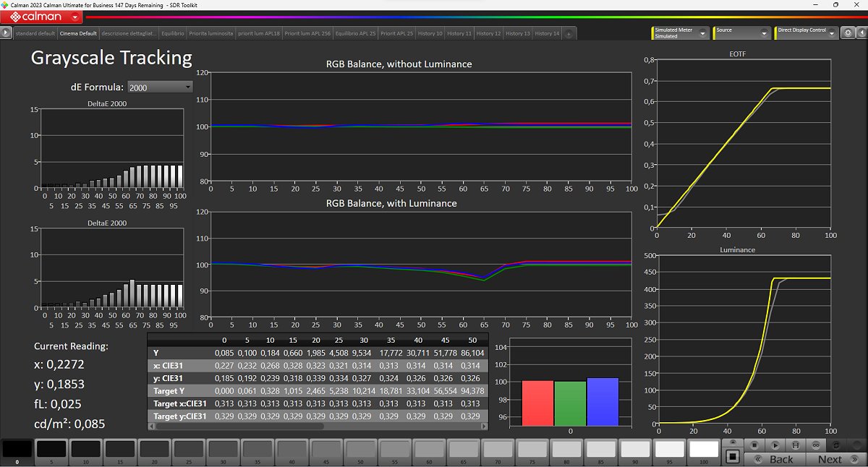The image size is (868, 467).
Task: Expand the Source dropdown
Action: 765,33
